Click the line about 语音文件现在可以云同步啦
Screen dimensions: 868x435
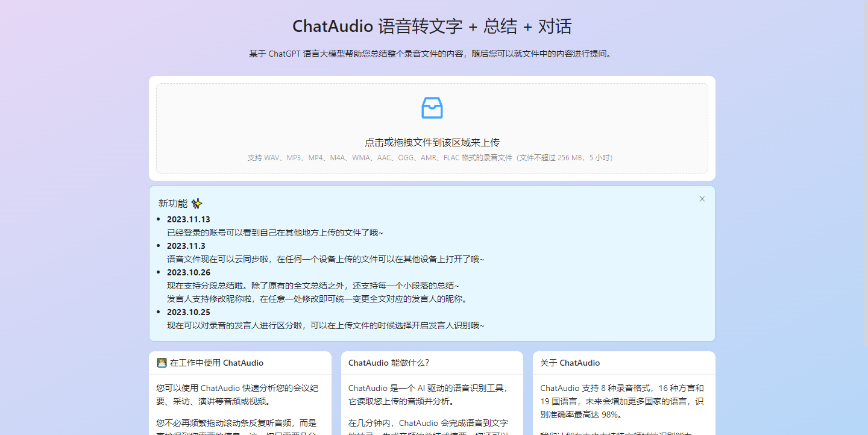tap(325, 259)
